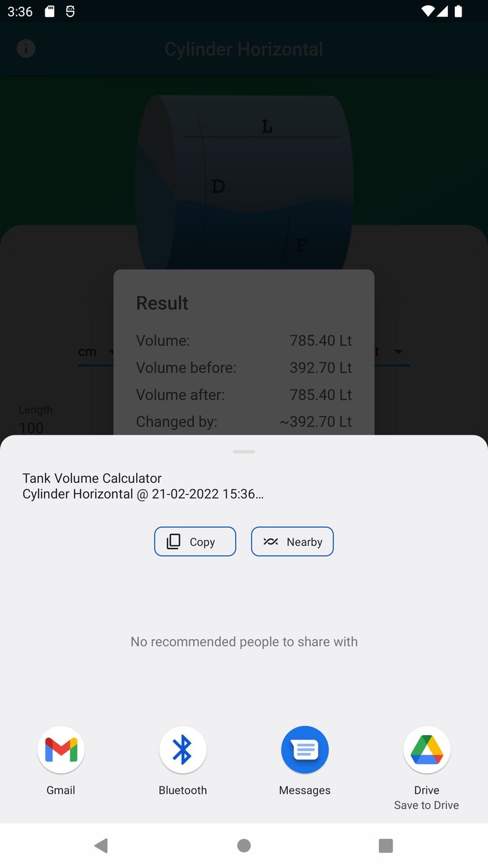Expand the share sheet drag handle
The image size is (488, 868).
click(x=244, y=451)
